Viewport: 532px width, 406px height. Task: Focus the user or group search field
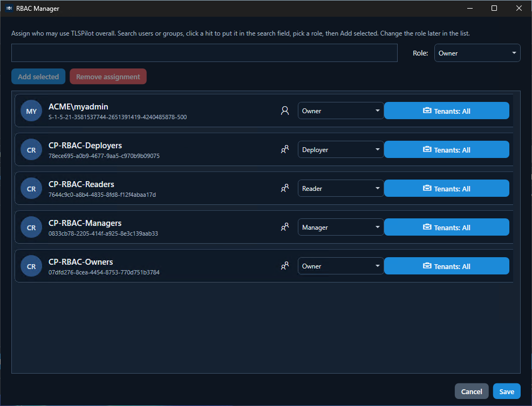pyautogui.click(x=204, y=53)
